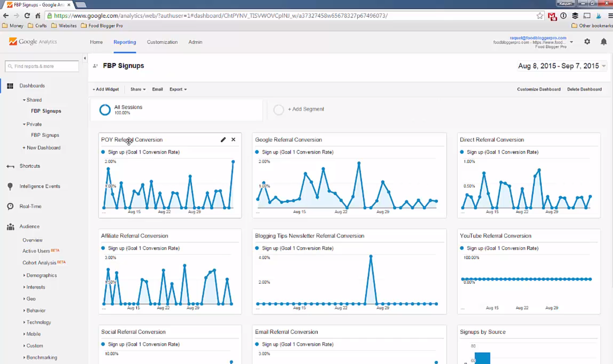Click + Add Widget button

pyautogui.click(x=106, y=89)
